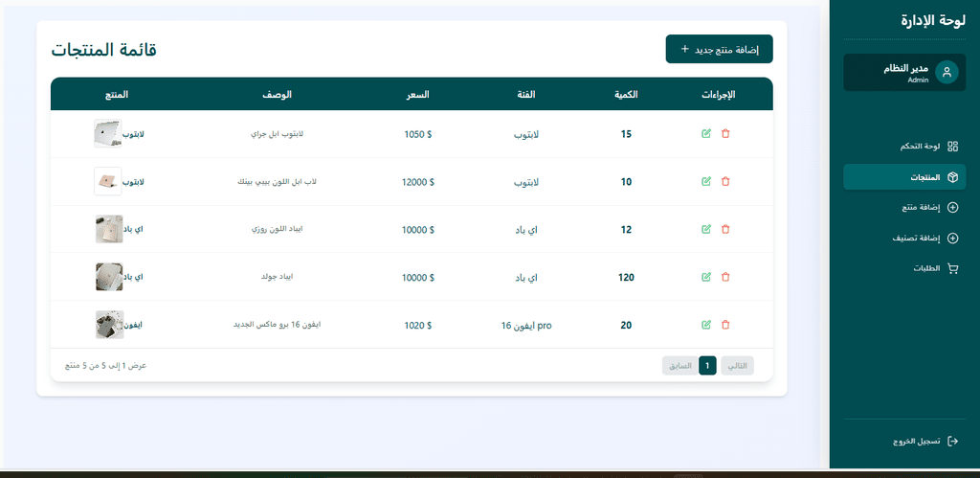Open إضافة منتج from the sidebar
The image size is (980, 478).
(x=904, y=208)
